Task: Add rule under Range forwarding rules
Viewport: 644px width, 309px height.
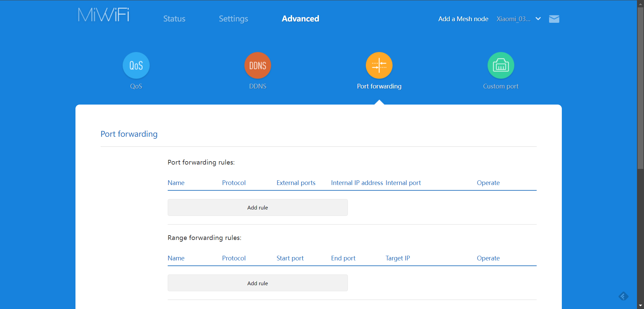Action: click(258, 283)
